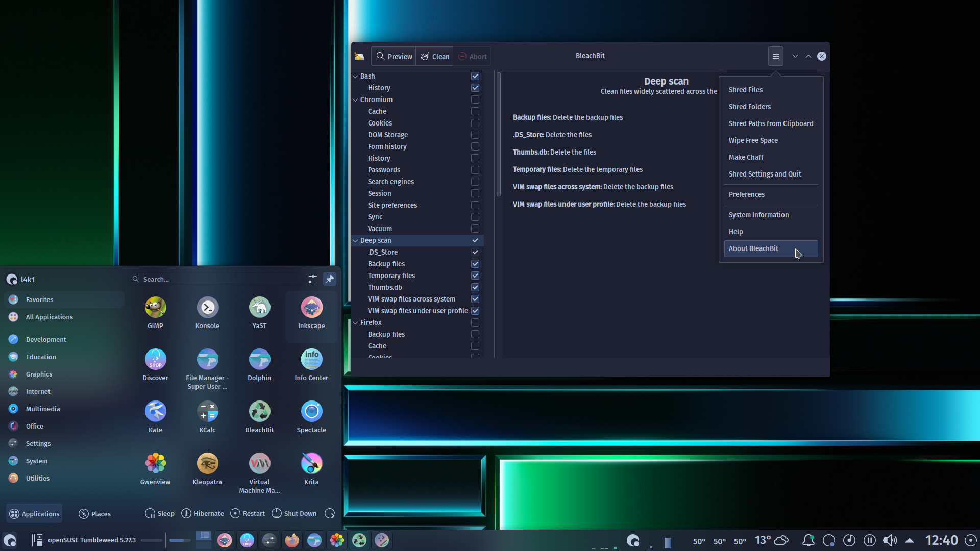Toggle VIM swap files across system checkbox
980x551 pixels.
coord(475,299)
